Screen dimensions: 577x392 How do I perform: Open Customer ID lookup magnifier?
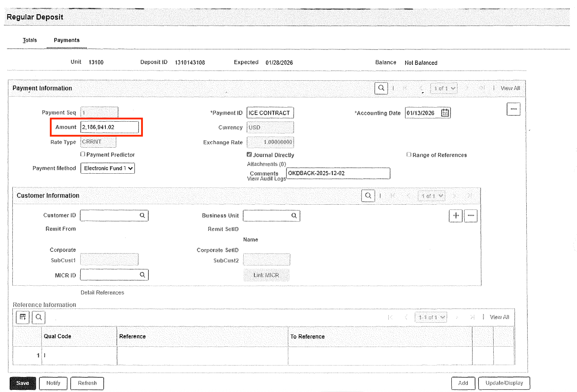click(142, 216)
